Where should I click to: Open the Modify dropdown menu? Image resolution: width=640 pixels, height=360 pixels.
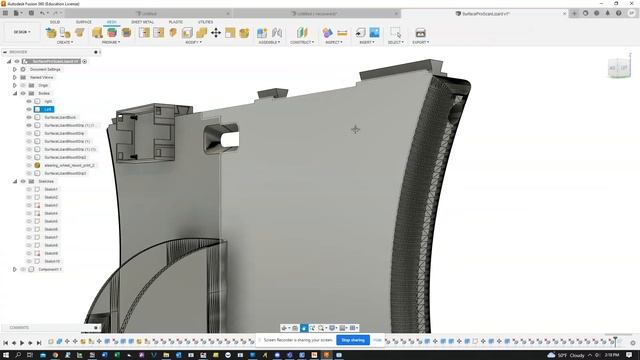click(x=193, y=42)
